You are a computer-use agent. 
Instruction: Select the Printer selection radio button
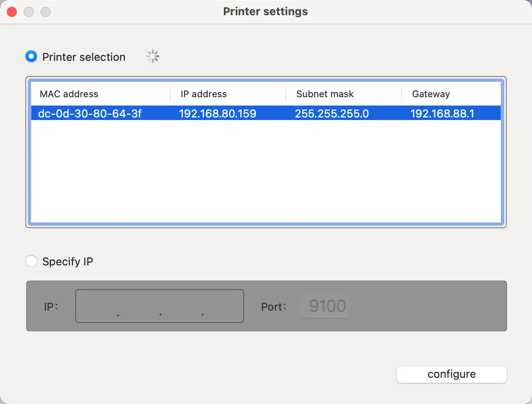(31, 57)
